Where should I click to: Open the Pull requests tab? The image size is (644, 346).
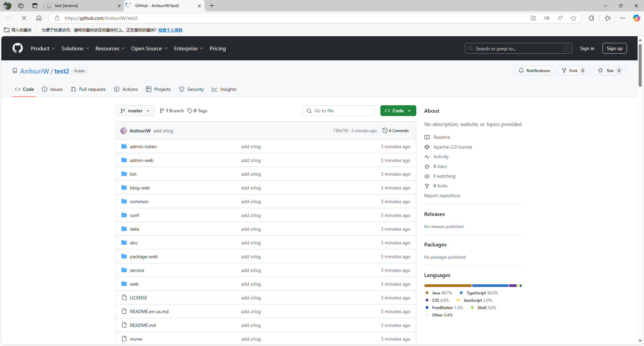(x=88, y=90)
